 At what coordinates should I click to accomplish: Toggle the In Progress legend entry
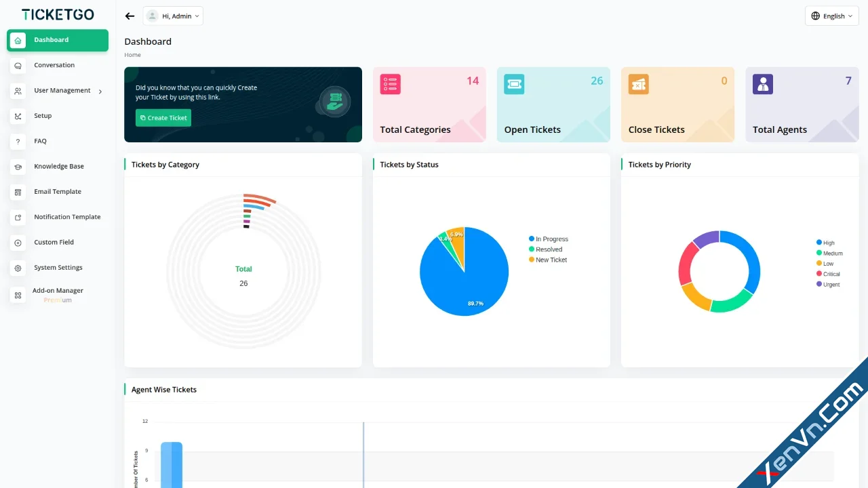pos(549,239)
